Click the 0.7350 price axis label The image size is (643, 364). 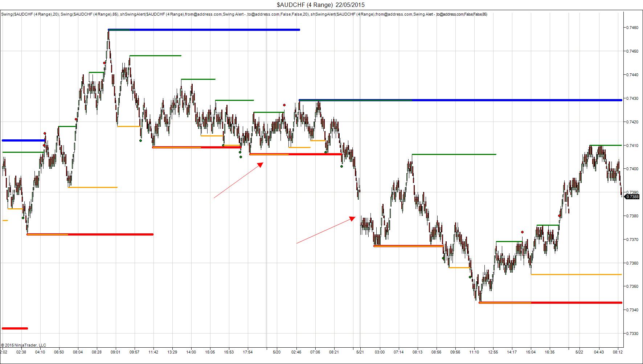tap(632, 286)
